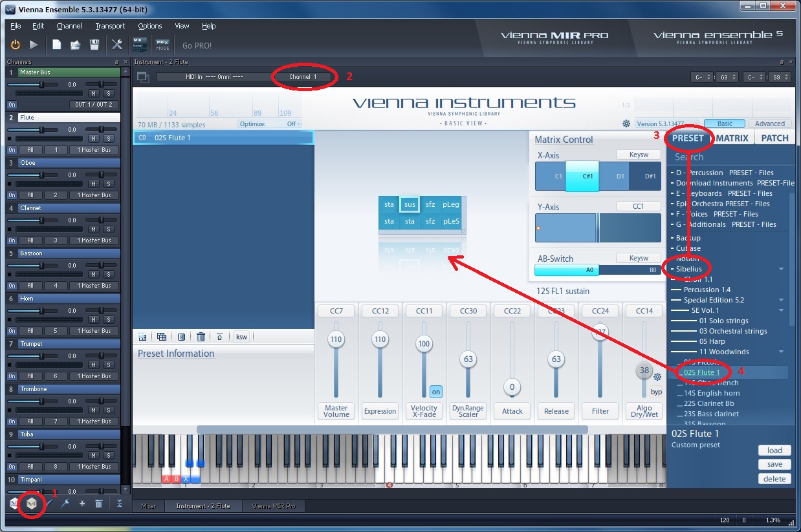Open the X-Axis Keysw dropdown

pos(639,154)
